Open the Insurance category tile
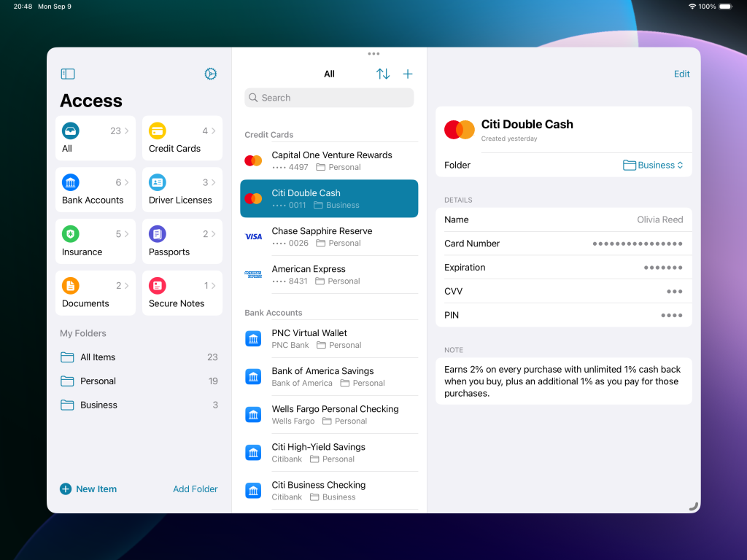The height and width of the screenshot is (560, 747). (96, 241)
